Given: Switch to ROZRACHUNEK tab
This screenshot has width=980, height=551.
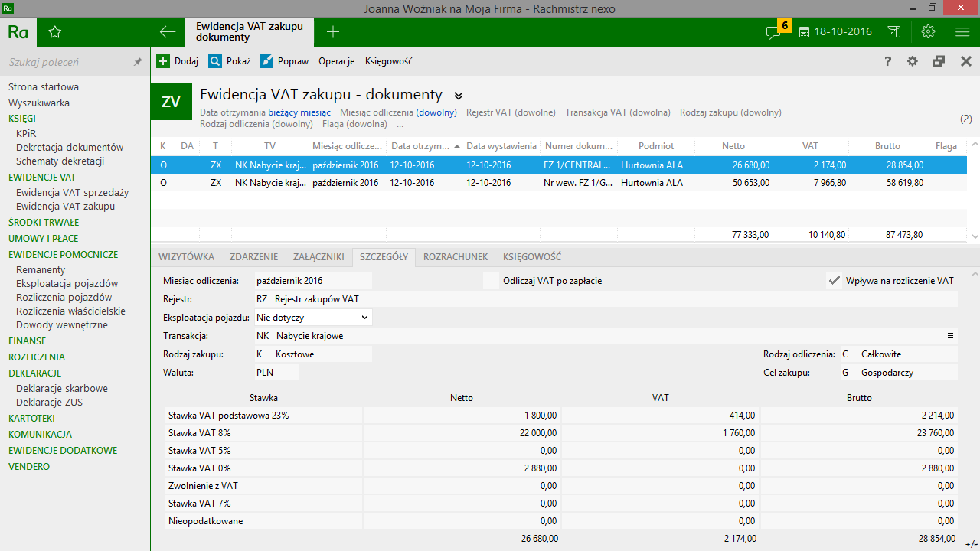Looking at the screenshot, I should tap(456, 257).
